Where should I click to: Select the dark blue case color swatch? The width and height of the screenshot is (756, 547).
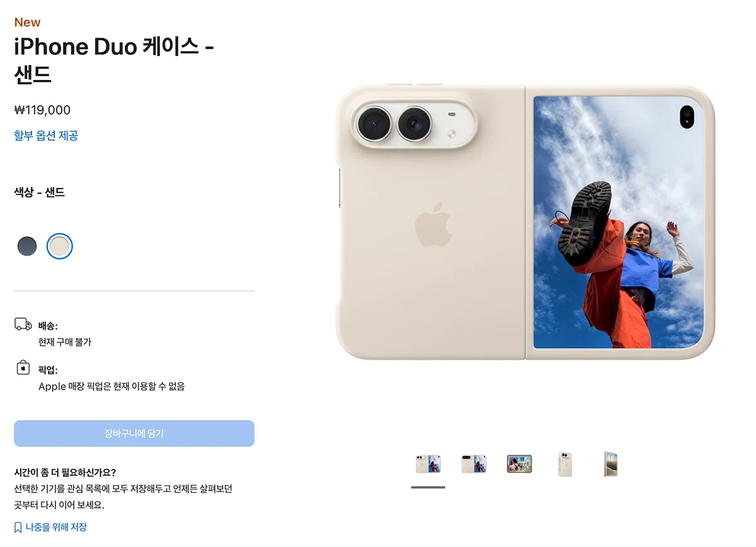coord(27,246)
